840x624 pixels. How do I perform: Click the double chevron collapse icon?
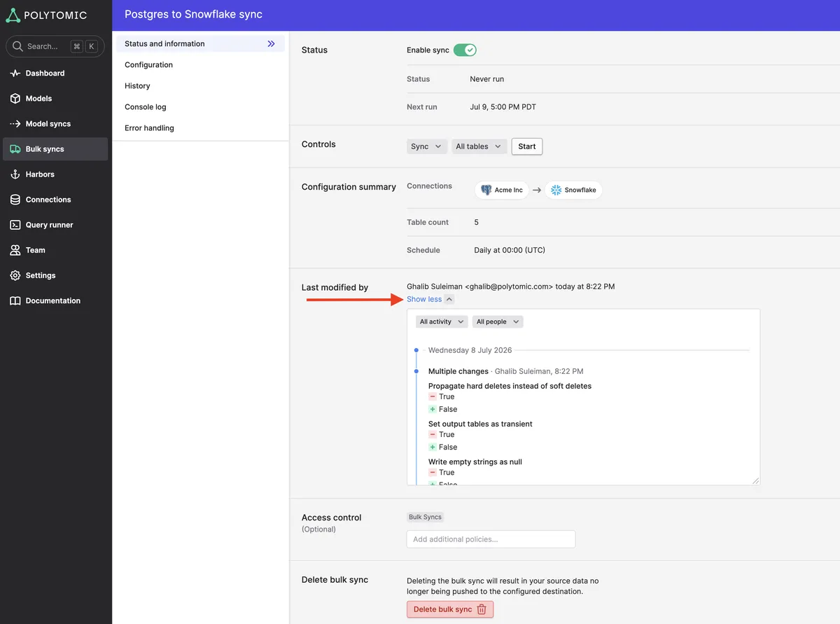[272, 43]
